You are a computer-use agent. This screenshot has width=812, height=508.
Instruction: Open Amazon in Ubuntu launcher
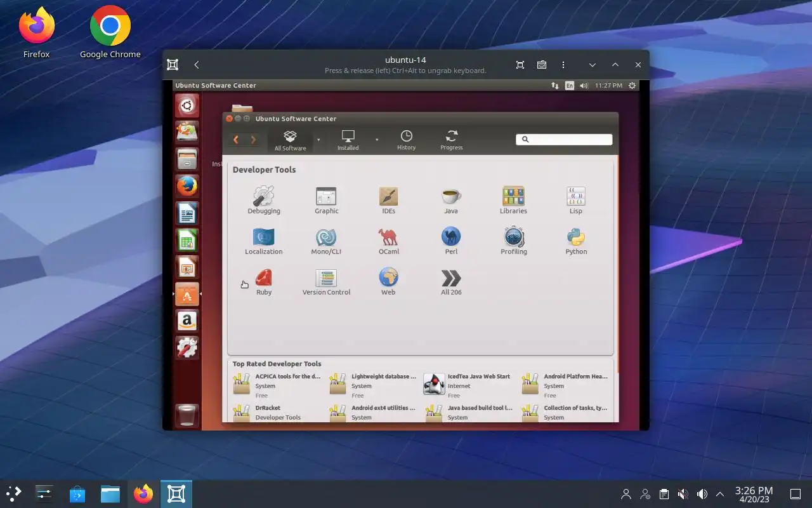click(187, 321)
